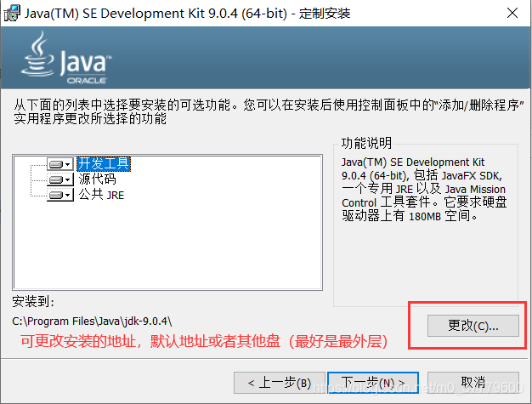Click the Java(TM) SE Development Kit description text
Screen dimensions: 532x404
click(424, 189)
